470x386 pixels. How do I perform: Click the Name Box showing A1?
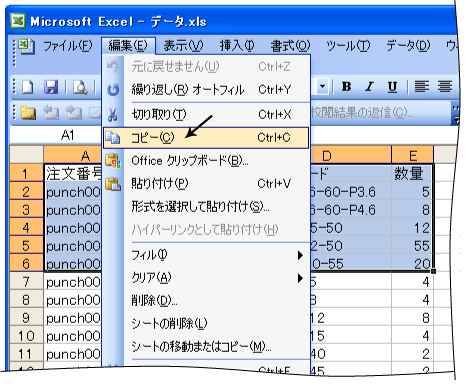[56, 135]
